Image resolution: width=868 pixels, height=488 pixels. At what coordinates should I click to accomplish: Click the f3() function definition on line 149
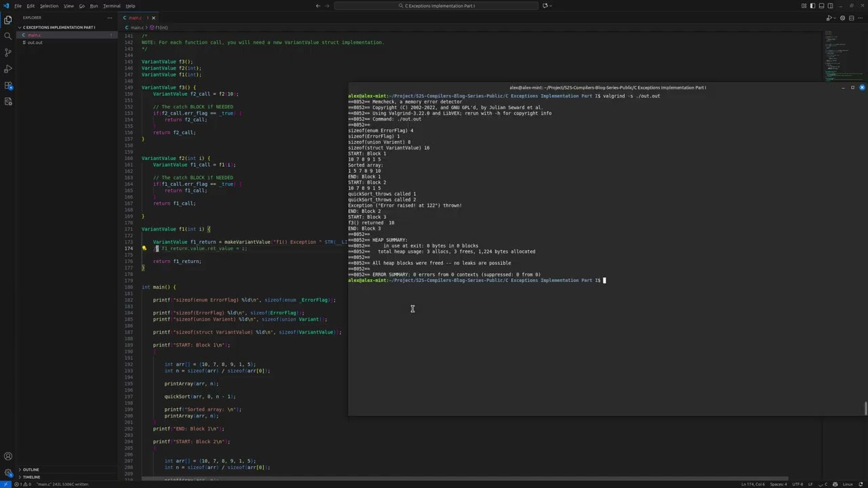click(169, 87)
